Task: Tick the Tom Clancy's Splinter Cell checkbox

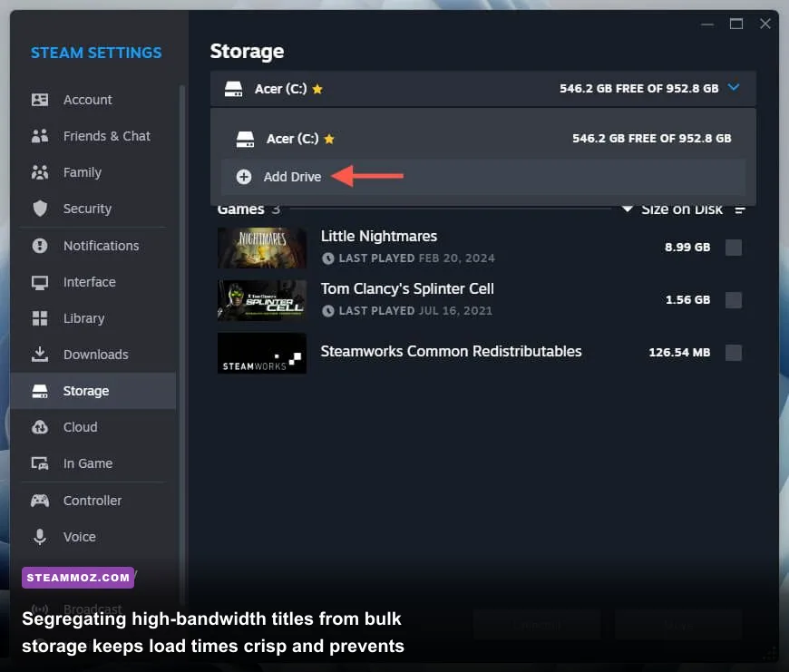Action: (734, 300)
